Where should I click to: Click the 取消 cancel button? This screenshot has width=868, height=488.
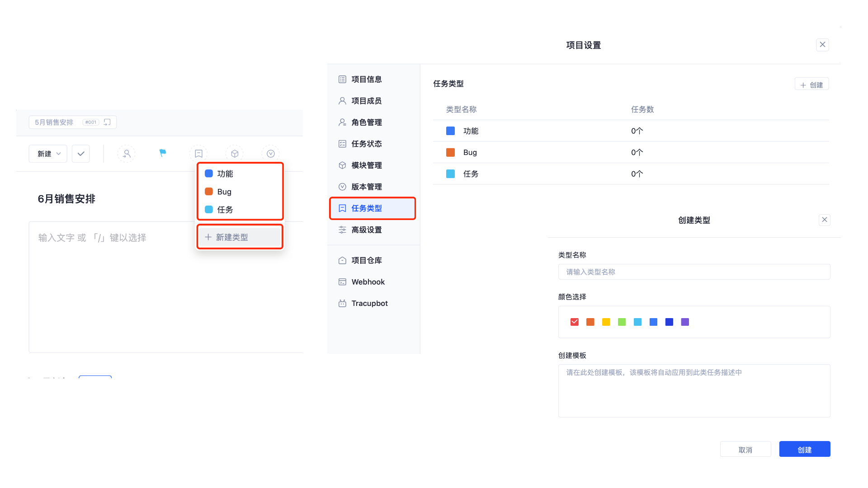[745, 449]
